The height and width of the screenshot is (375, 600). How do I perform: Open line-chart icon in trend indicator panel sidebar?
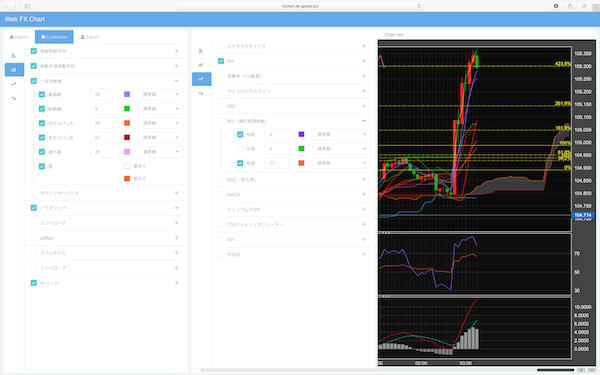[x=13, y=84]
